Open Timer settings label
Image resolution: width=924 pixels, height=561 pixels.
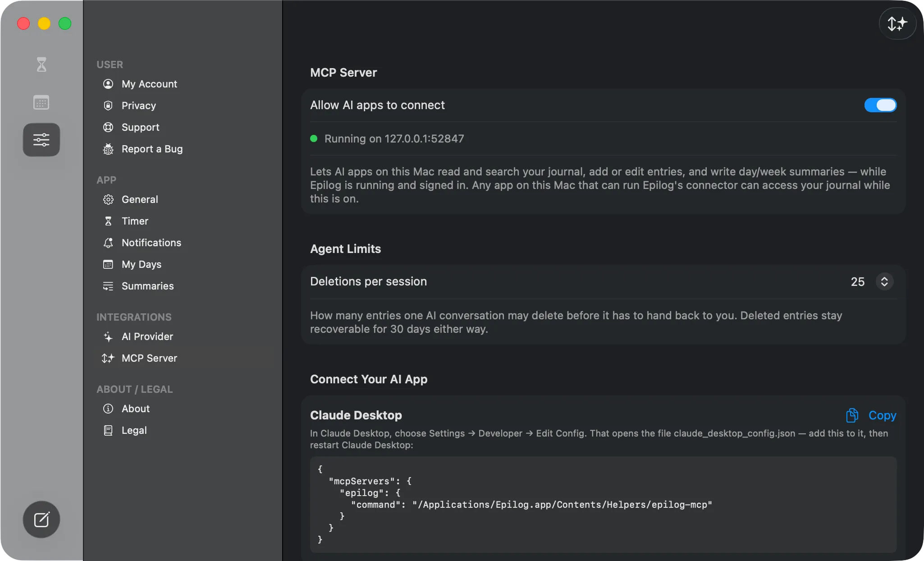pos(135,221)
